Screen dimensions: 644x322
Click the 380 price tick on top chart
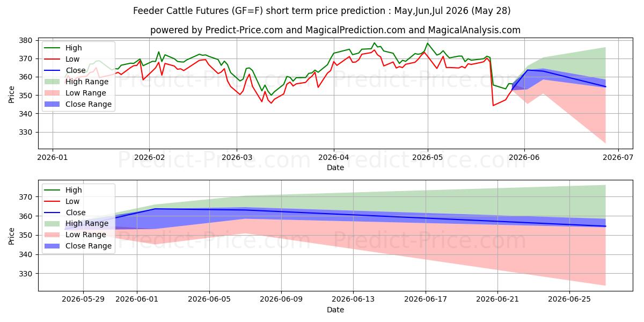[28, 40]
